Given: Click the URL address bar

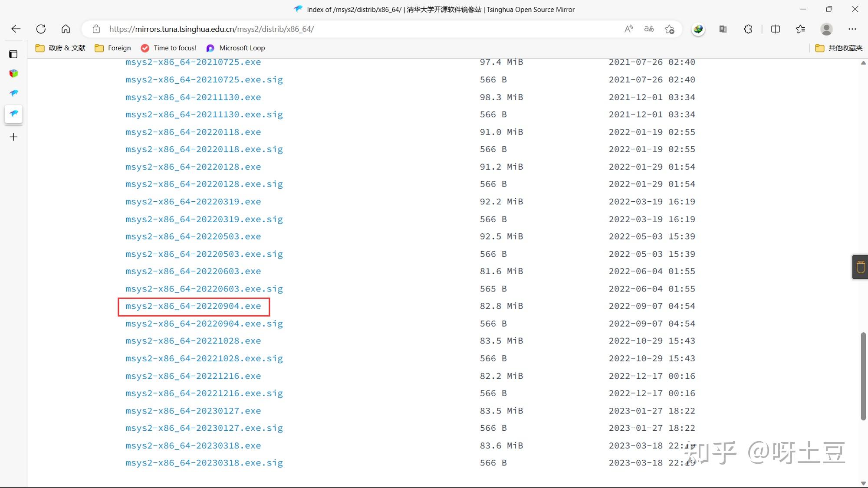Looking at the screenshot, I should (347, 29).
